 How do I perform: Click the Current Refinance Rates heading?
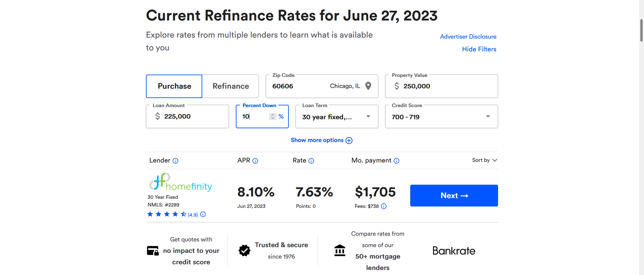pyautogui.click(x=292, y=16)
